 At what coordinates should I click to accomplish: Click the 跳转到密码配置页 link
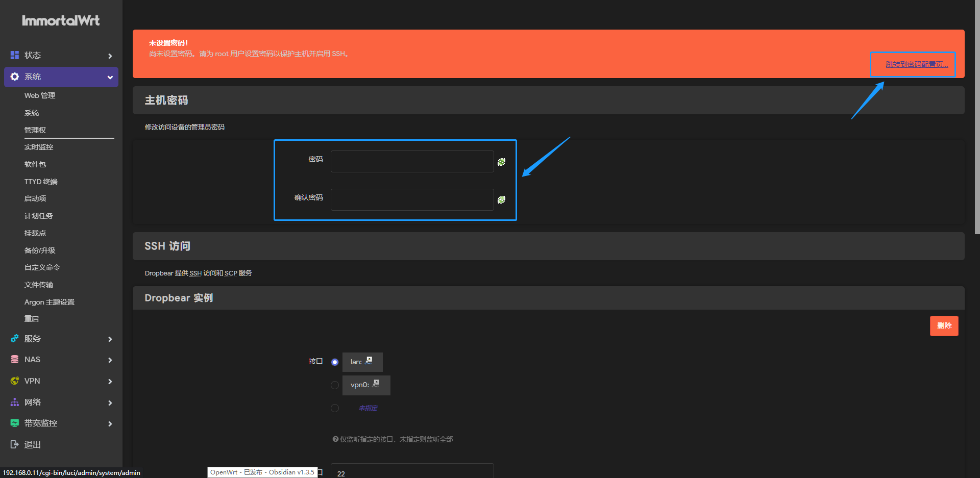point(913,65)
